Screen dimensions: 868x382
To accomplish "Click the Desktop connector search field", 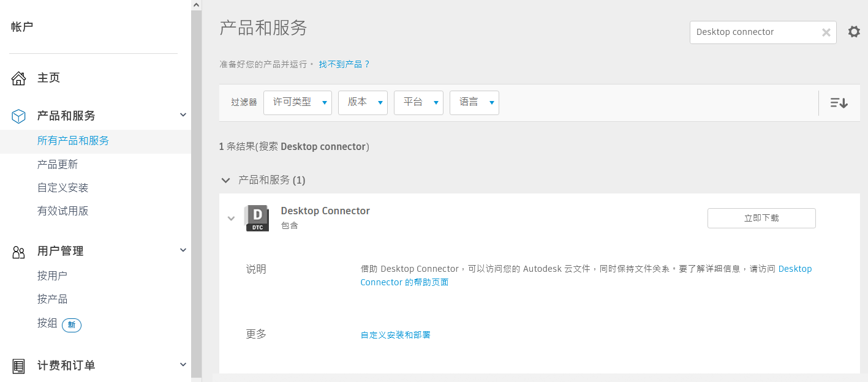I will (x=753, y=32).
